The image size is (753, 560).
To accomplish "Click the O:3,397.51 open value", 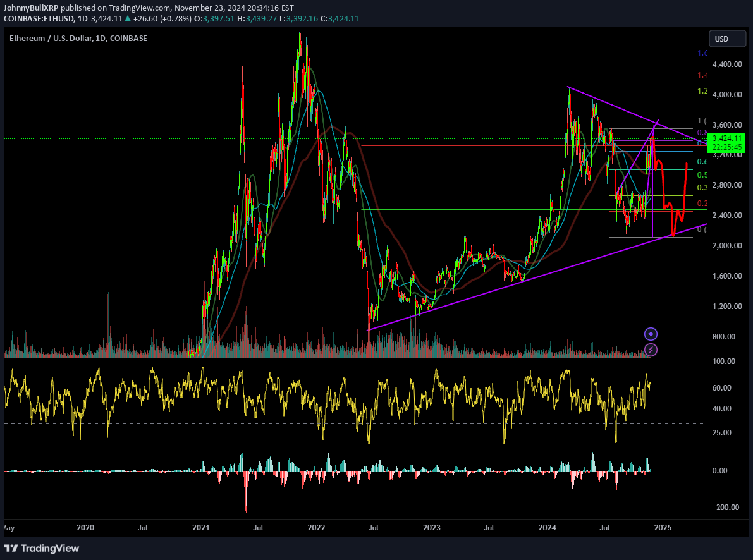I will 214,19.
